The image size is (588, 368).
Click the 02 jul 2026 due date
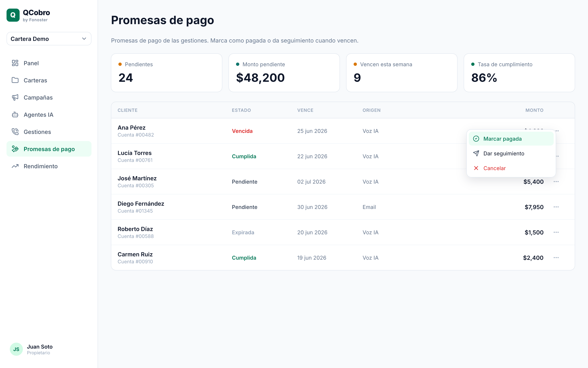311,182
